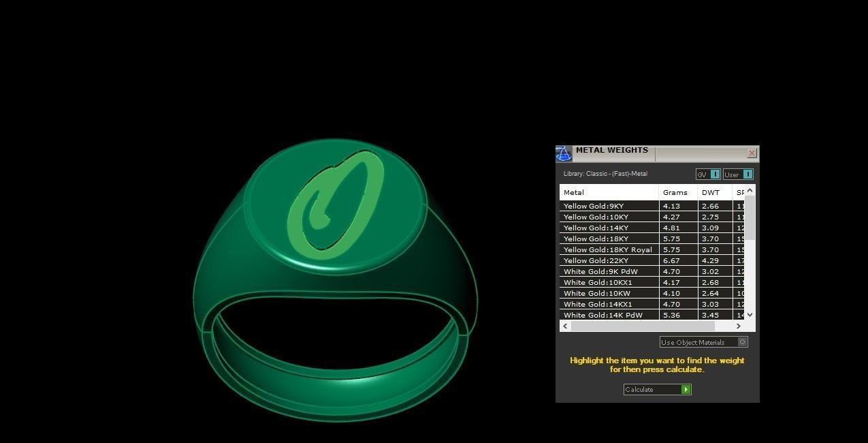Click the horizontal scrollbar right arrow
Screen dimensions: 868x443
[739, 326]
